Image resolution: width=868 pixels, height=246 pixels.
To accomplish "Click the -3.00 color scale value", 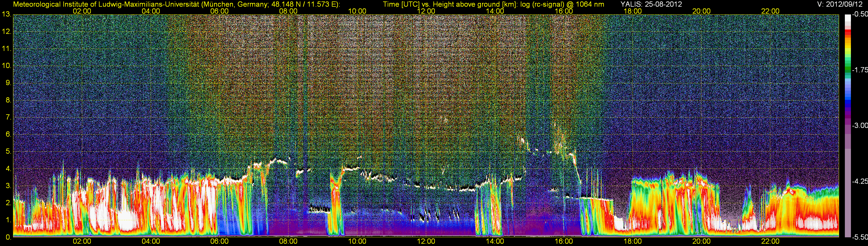I will [860, 126].
